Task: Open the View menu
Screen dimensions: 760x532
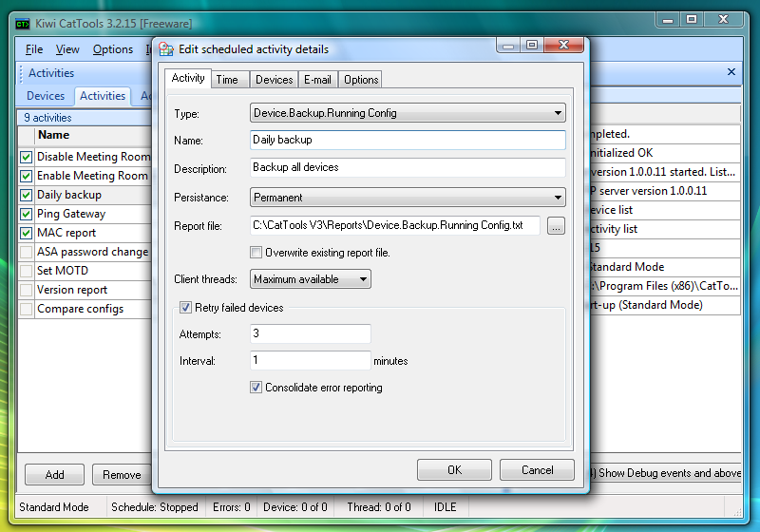Action: tap(67, 49)
